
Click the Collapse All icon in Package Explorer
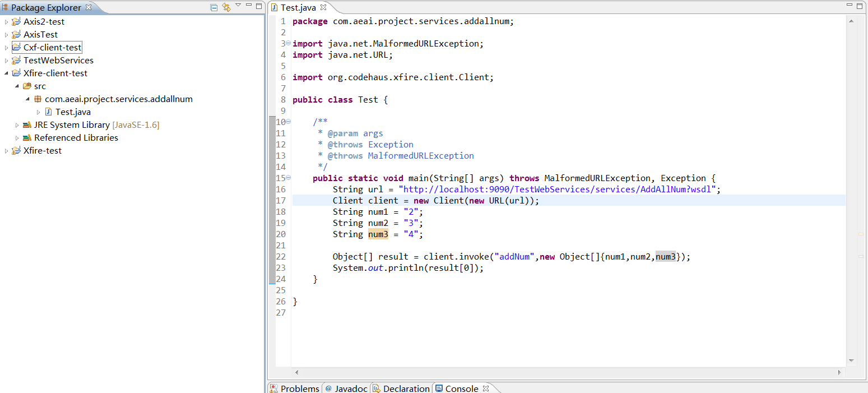click(214, 7)
